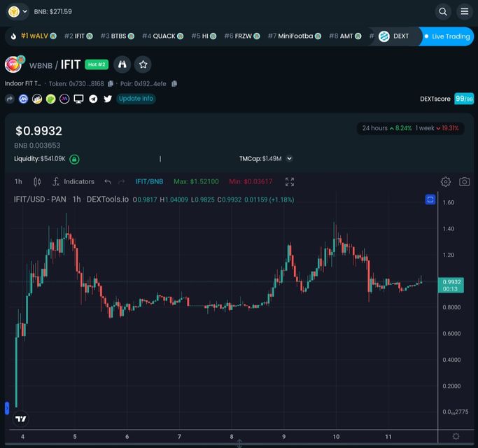Select hot pair #7 MiniFootba
The height and width of the screenshot is (448, 478).
click(295, 36)
